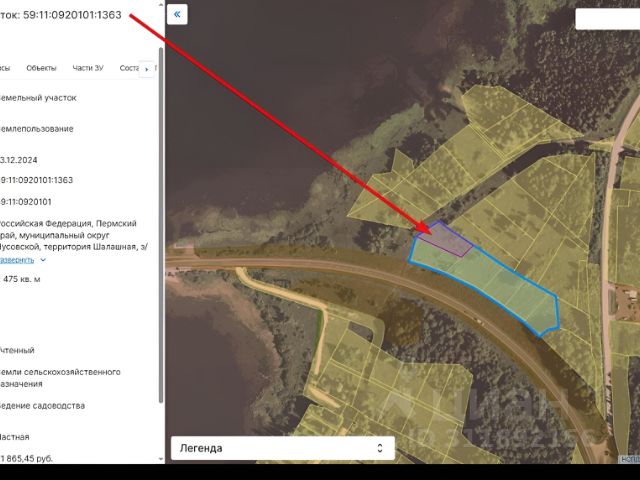
Task: Select the purple outlined parcel on map
Action: point(445,239)
